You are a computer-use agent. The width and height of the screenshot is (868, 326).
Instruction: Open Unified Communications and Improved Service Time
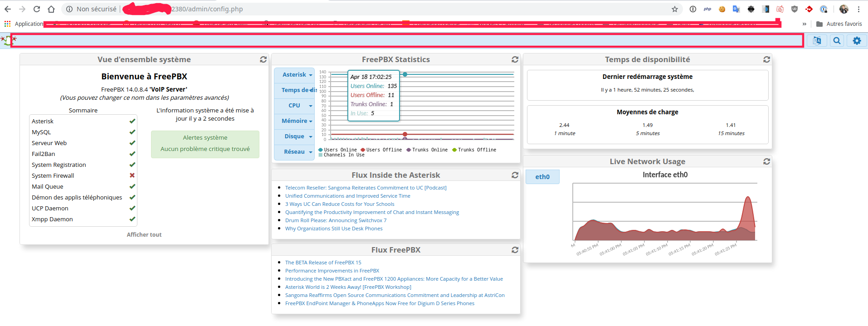point(347,196)
